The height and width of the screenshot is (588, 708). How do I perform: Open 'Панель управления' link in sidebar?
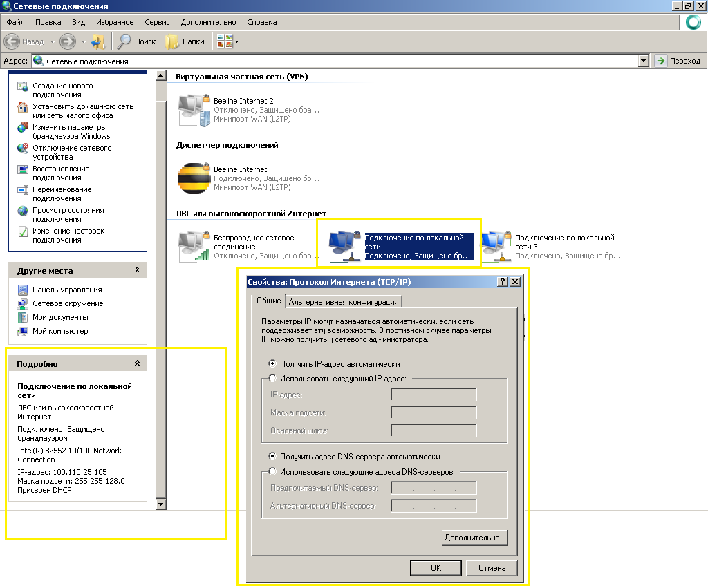67,290
